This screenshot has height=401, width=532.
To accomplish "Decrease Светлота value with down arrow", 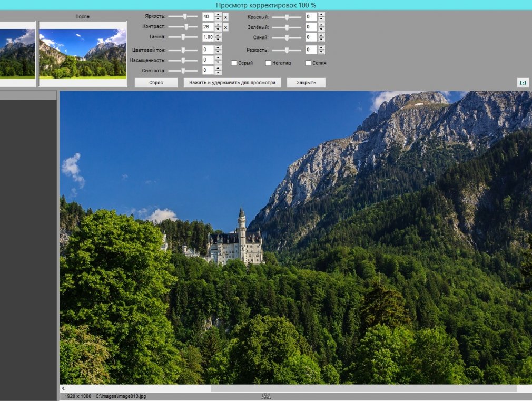I will click(218, 72).
